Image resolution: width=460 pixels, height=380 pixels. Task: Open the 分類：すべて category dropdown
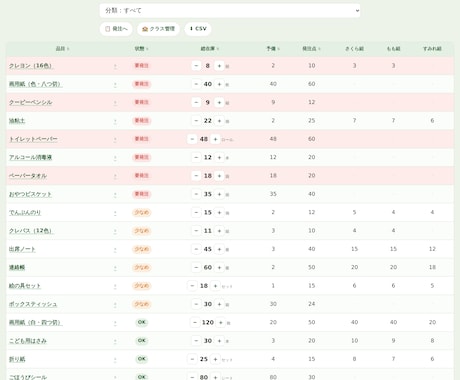[230, 11]
